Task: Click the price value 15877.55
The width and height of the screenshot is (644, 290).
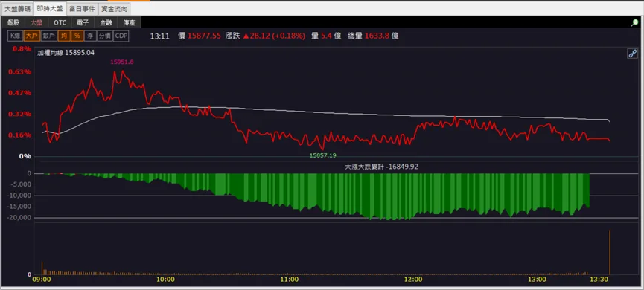Action: click(204, 36)
